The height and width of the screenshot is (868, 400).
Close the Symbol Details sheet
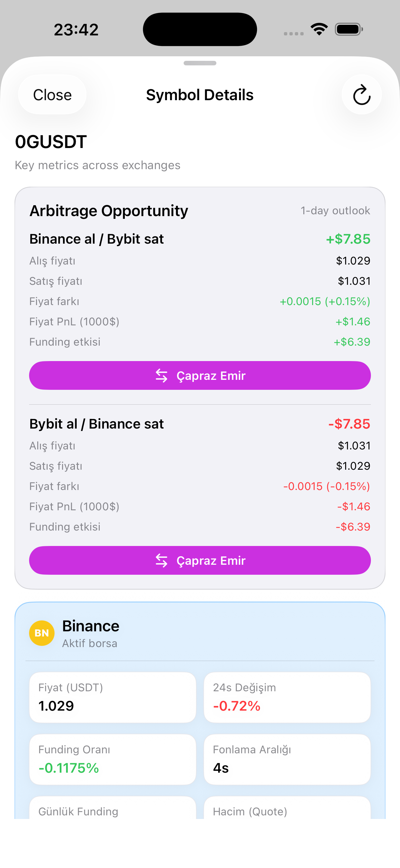coord(52,95)
